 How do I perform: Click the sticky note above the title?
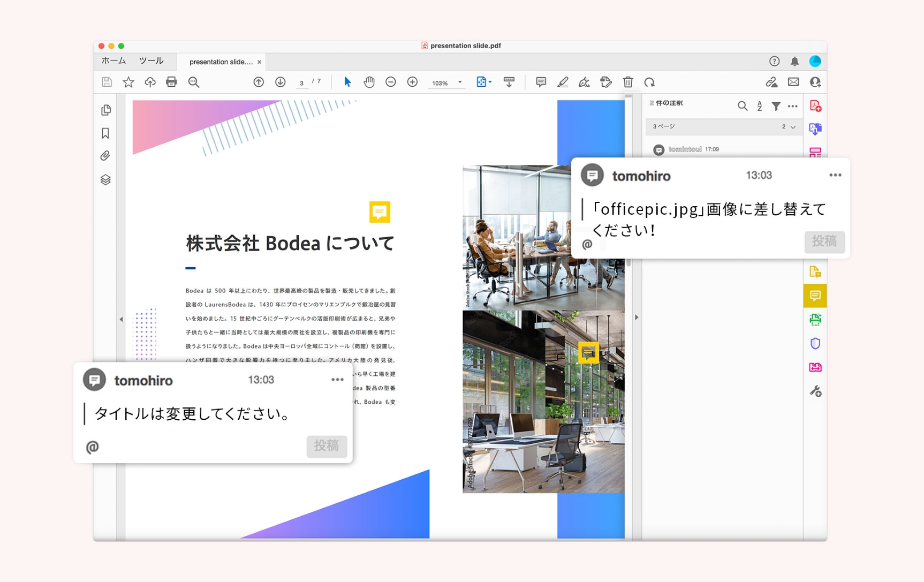click(x=380, y=211)
